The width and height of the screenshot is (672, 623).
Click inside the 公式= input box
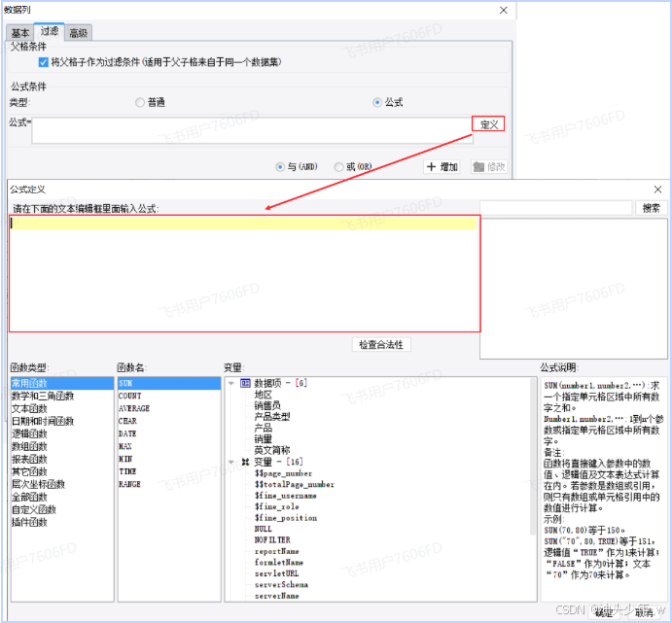point(252,130)
